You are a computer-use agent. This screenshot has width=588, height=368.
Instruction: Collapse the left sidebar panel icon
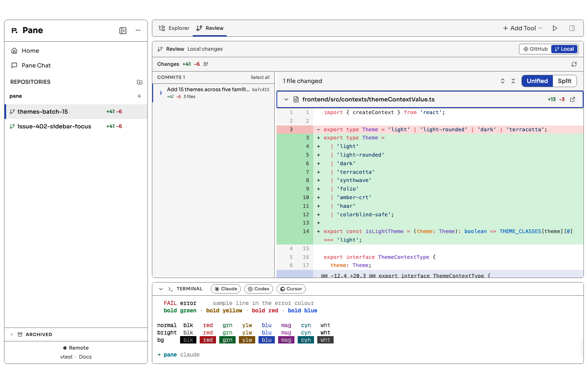coord(123,31)
